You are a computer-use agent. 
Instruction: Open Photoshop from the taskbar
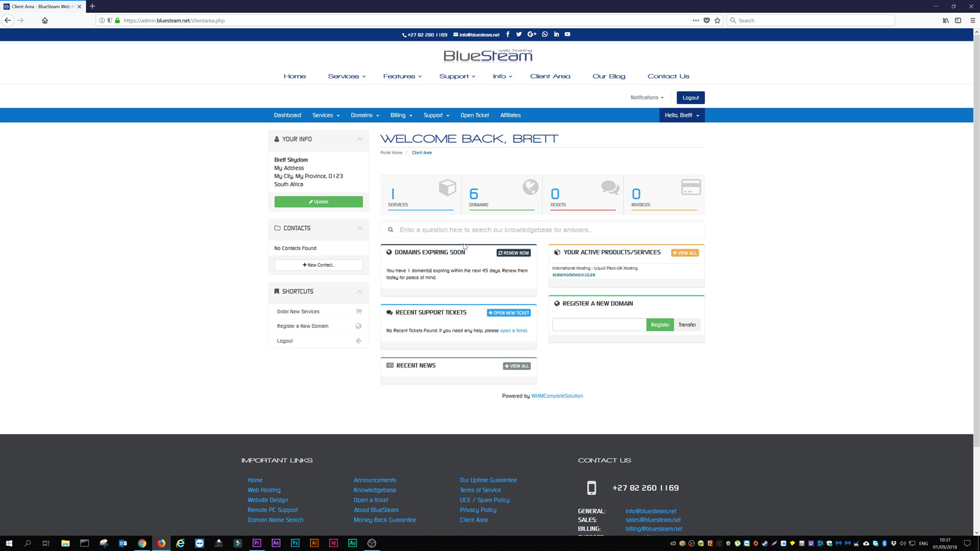295,543
